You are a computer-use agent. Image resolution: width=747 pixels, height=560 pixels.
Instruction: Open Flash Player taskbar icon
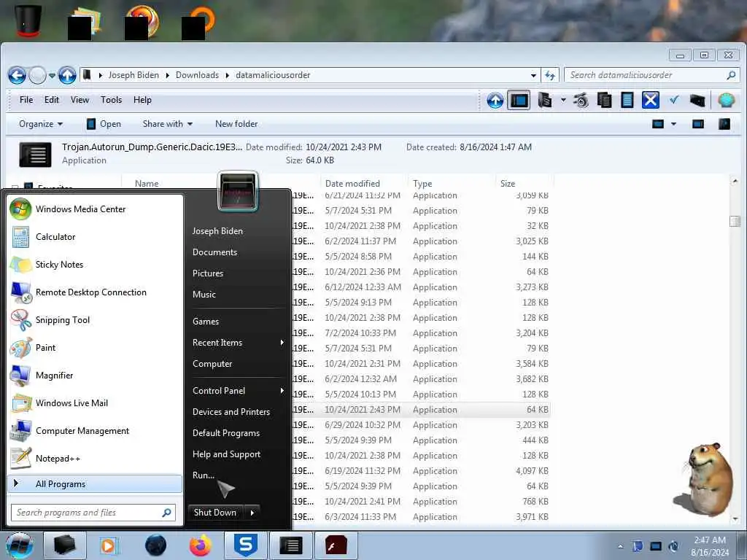(x=336, y=545)
